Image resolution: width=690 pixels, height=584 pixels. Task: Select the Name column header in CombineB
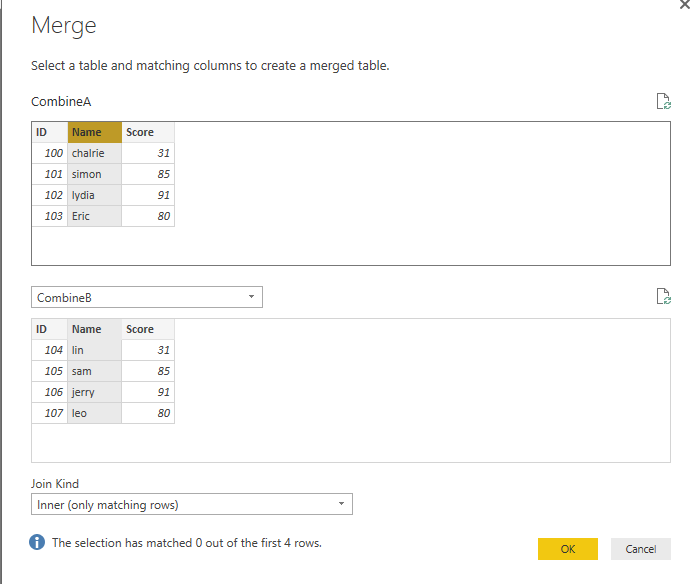point(95,329)
